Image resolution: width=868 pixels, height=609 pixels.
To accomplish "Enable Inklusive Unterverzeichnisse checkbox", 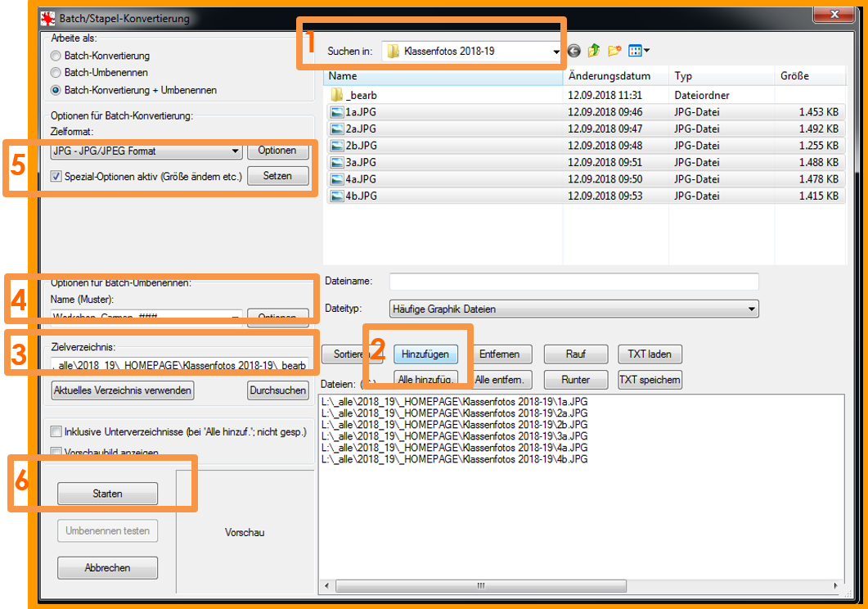I will tap(56, 431).
